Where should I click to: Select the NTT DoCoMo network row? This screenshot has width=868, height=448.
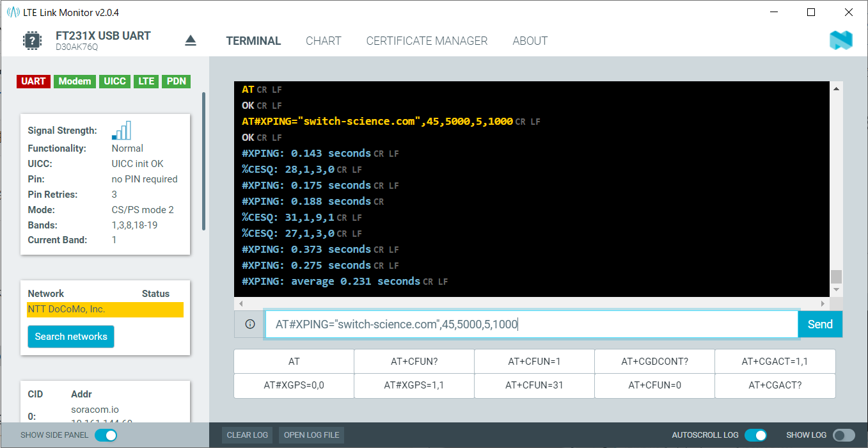coord(105,310)
